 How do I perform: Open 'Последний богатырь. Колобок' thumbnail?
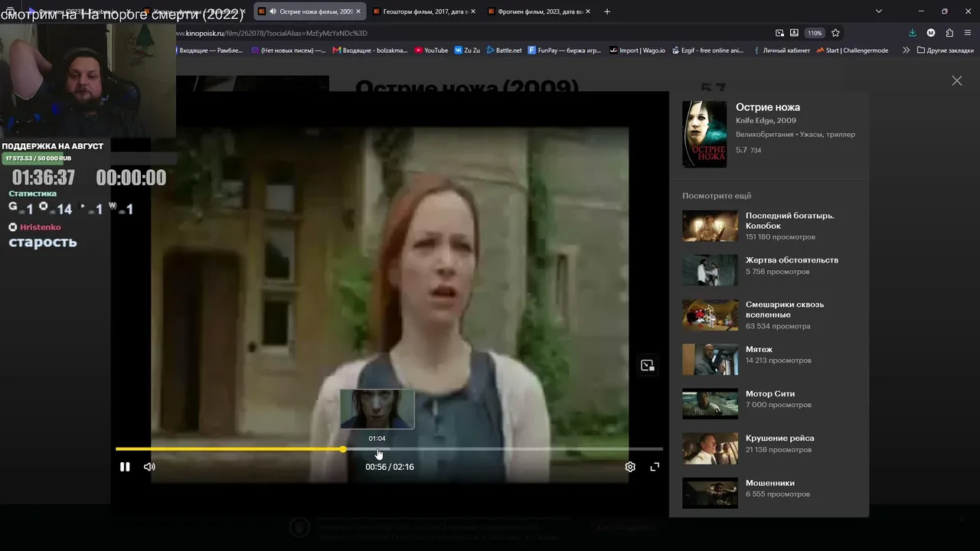pyautogui.click(x=710, y=226)
